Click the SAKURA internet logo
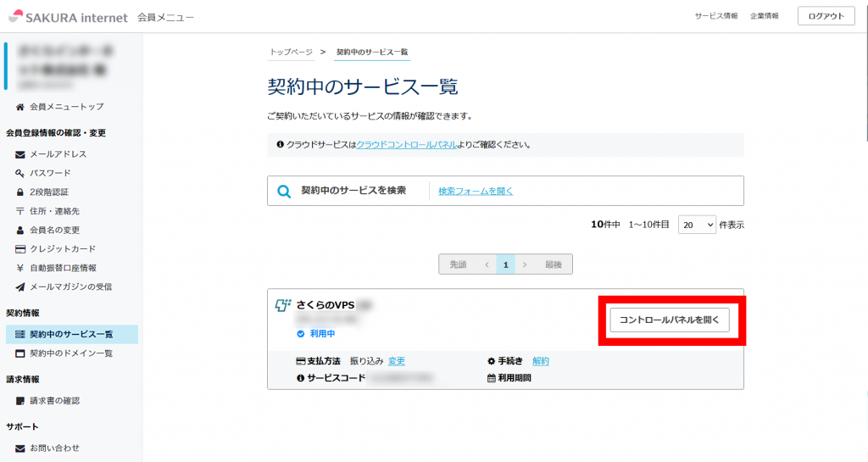Image resolution: width=868 pixels, height=462 pixels. point(69,17)
